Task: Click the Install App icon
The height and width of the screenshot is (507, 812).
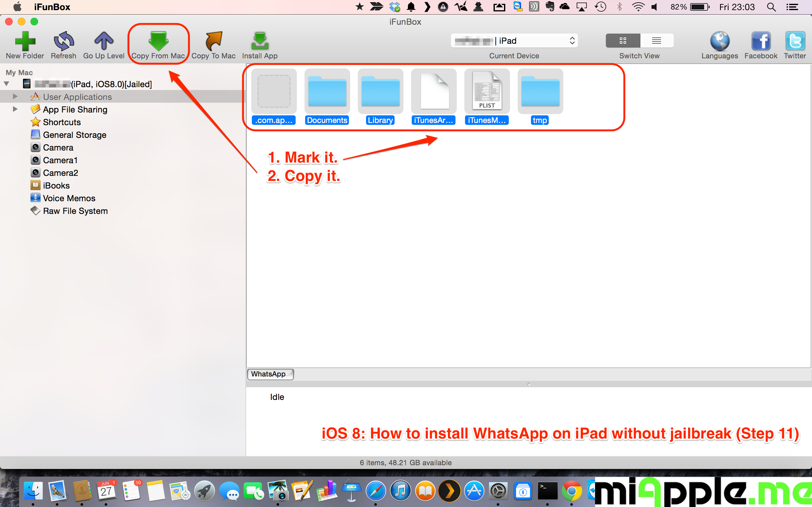Action: (260, 41)
